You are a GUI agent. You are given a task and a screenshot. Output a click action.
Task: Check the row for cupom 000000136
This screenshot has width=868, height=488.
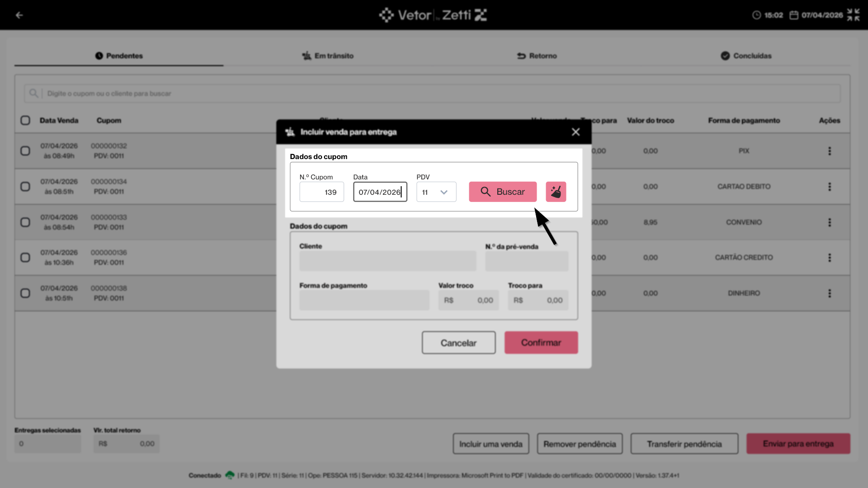(25, 258)
